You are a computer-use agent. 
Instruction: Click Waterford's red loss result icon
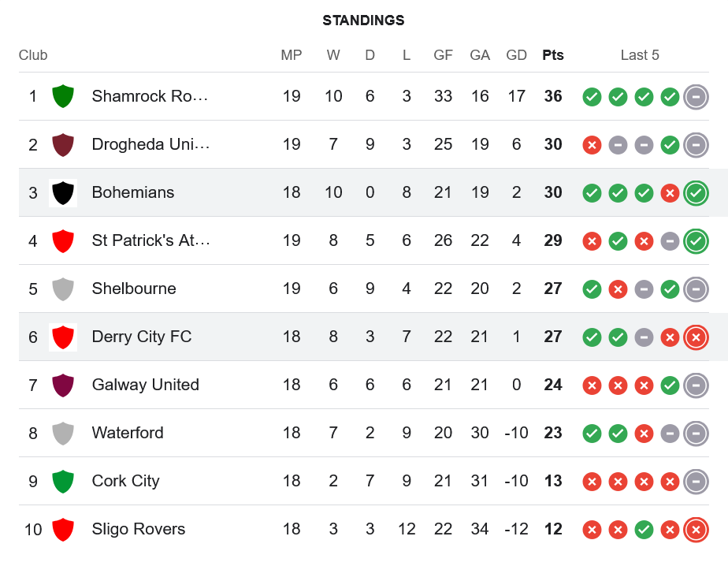click(644, 434)
